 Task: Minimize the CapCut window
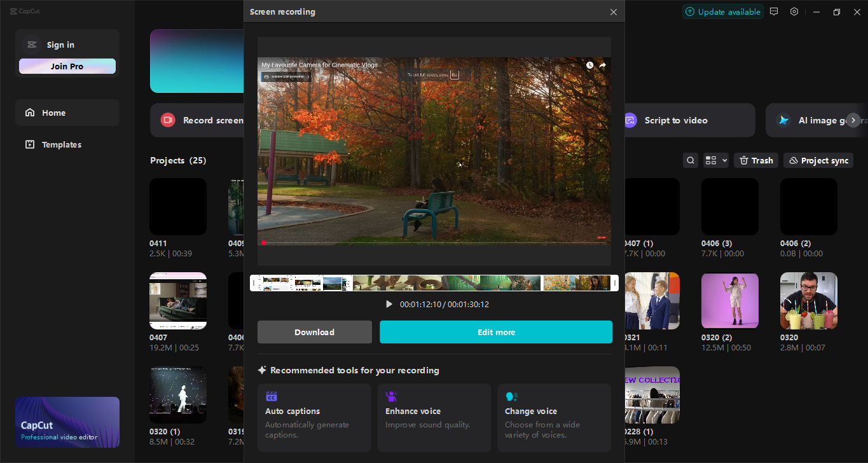[816, 11]
